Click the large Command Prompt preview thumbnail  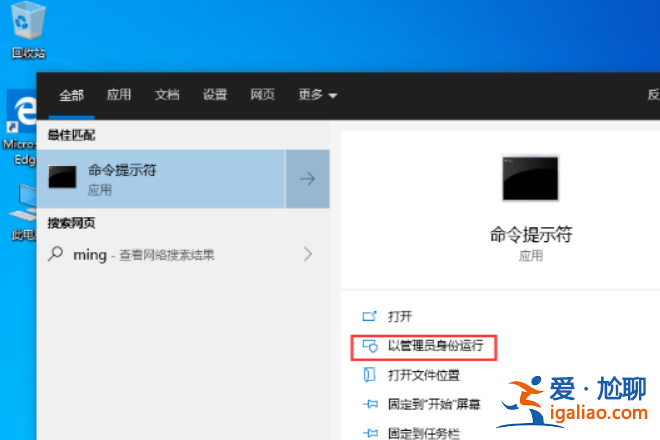(x=530, y=179)
